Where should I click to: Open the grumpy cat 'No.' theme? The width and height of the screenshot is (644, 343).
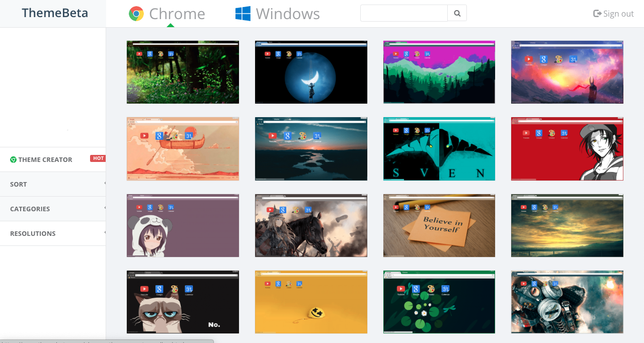point(183,302)
